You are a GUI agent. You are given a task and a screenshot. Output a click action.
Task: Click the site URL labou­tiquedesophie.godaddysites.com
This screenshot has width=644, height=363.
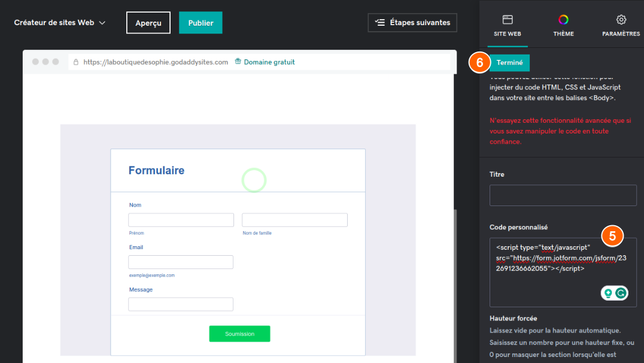pyautogui.click(x=156, y=62)
